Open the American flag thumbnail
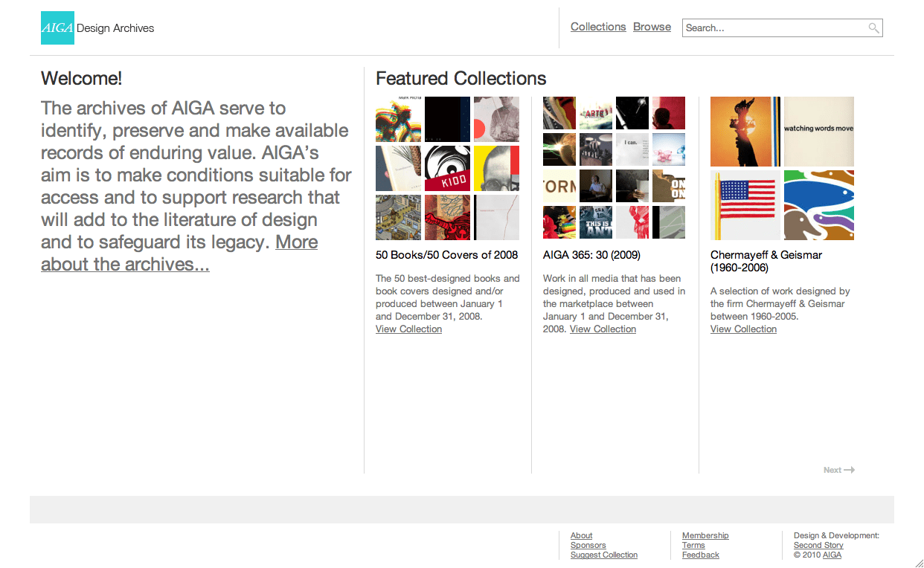The width and height of the screenshot is (924, 568). pos(745,205)
